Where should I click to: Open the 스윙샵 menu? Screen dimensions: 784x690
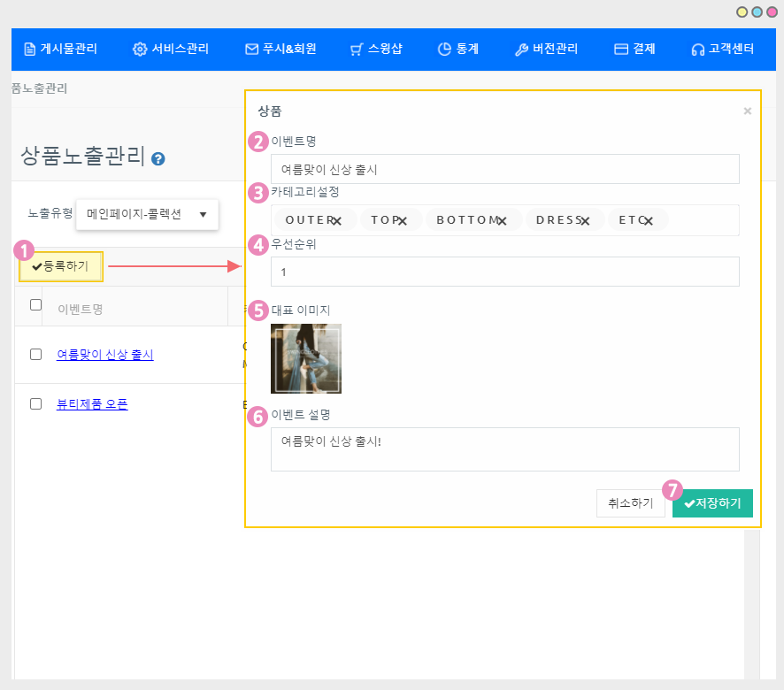376,50
